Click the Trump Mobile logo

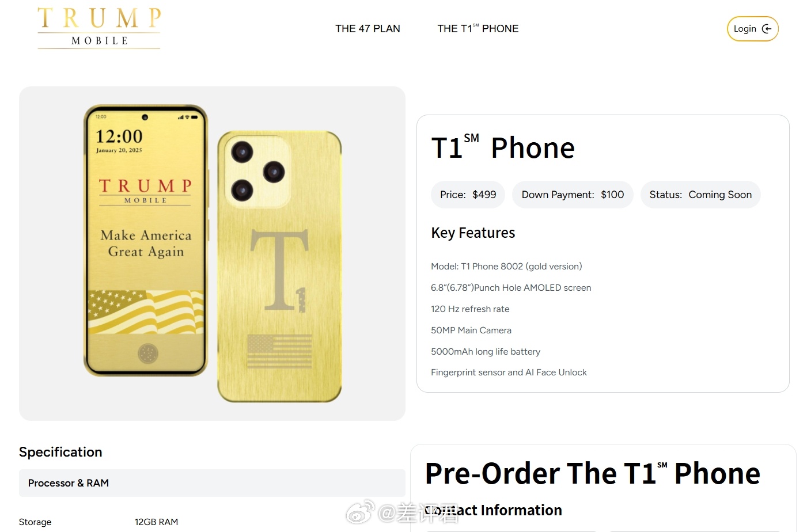(99, 28)
